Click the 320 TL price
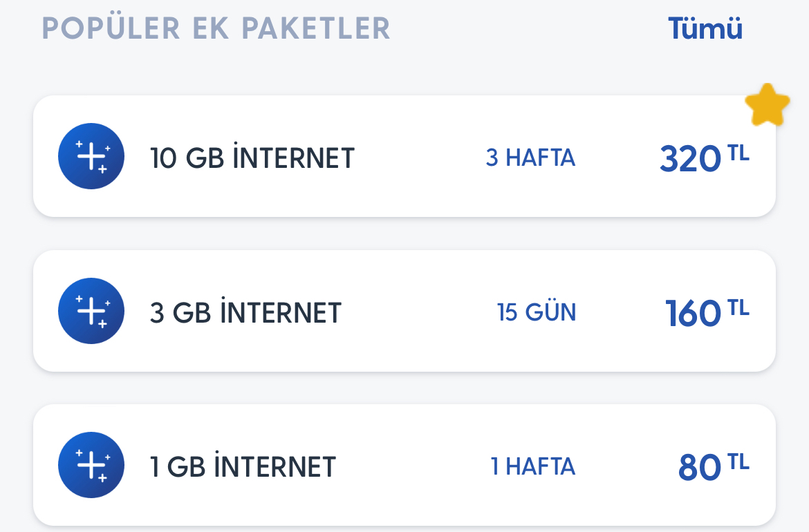The height and width of the screenshot is (532, 809). pos(705,158)
